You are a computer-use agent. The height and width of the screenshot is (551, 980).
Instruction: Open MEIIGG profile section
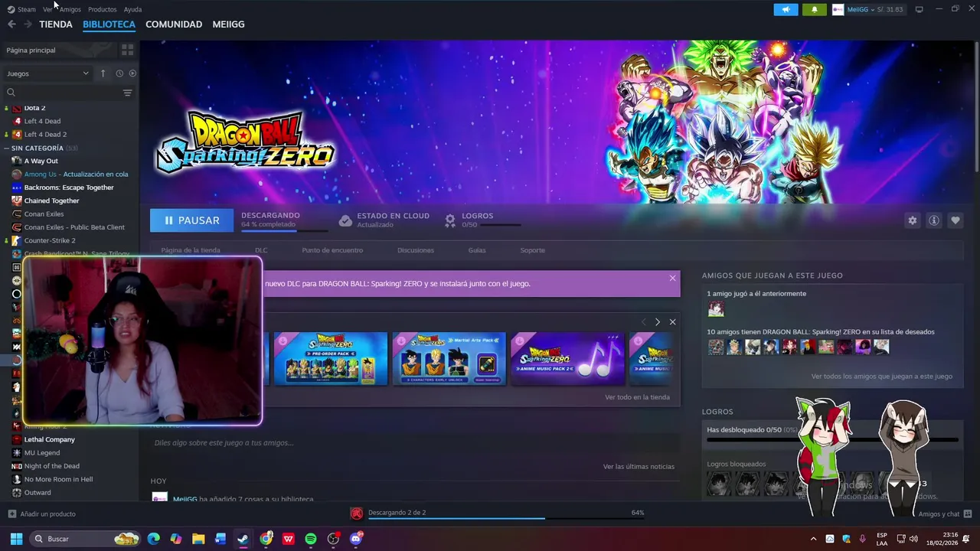coord(228,24)
